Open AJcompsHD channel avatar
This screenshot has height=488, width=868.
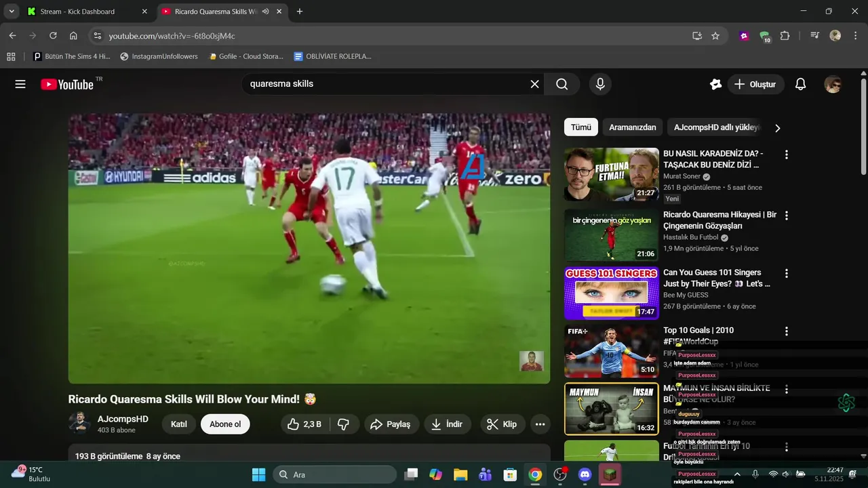(79, 424)
